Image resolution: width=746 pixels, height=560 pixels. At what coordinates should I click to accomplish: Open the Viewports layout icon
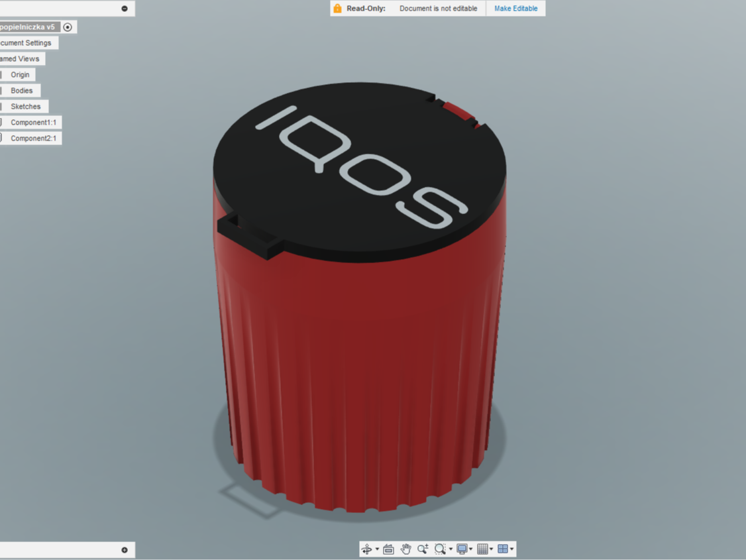[502, 549]
